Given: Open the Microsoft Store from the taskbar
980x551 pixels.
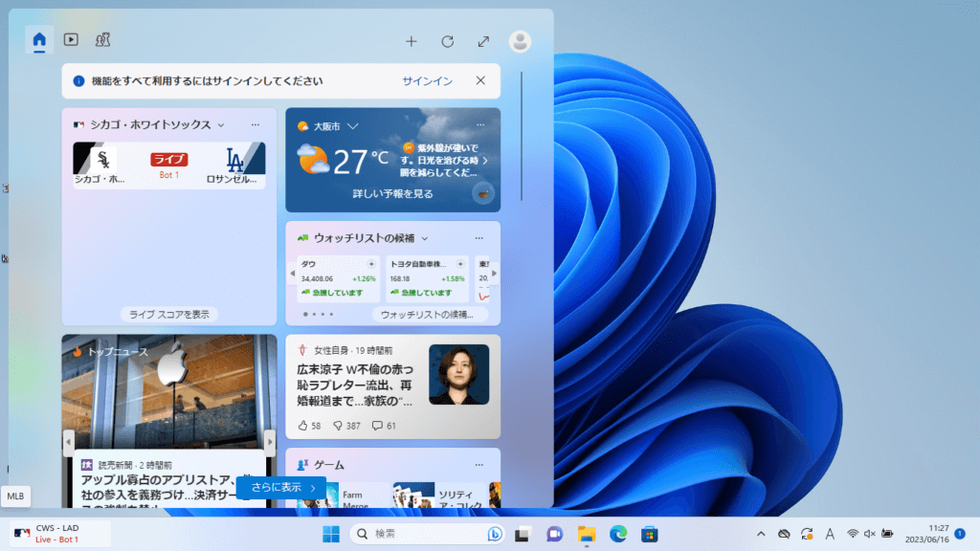Looking at the screenshot, I should (649, 533).
